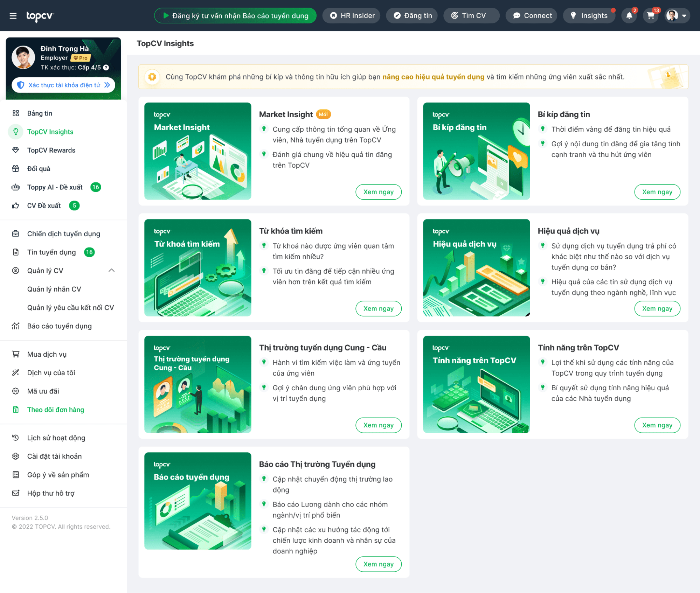Click Xem ngay for Hiệu quả dịch vụ
The height and width of the screenshot is (593, 700).
[657, 308]
